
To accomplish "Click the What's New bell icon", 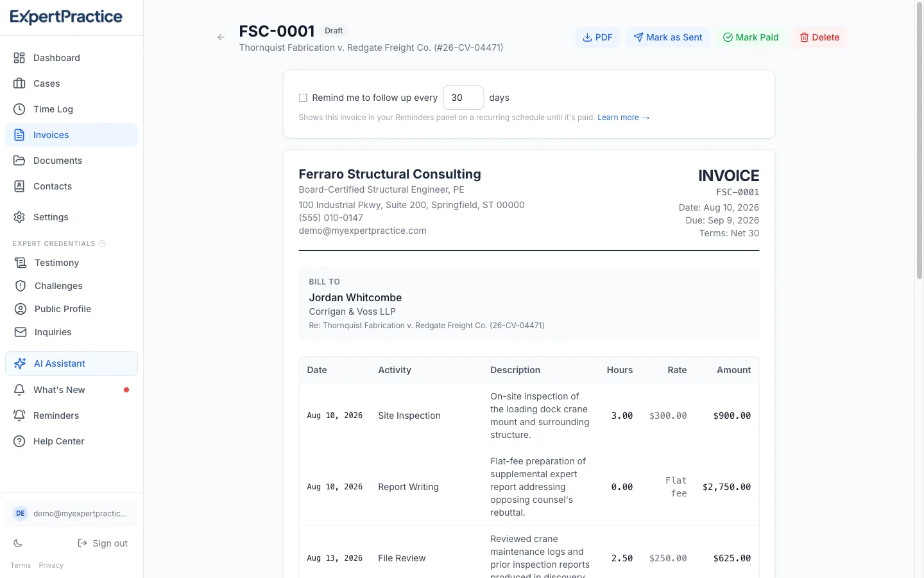I will (x=19, y=390).
